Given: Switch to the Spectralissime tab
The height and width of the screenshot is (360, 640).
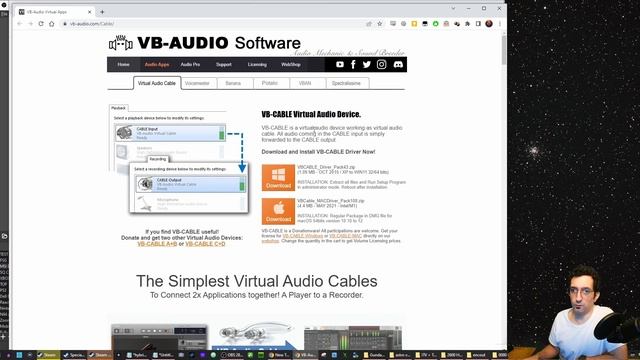Looking at the screenshot, I should click(x=346, y=83).
